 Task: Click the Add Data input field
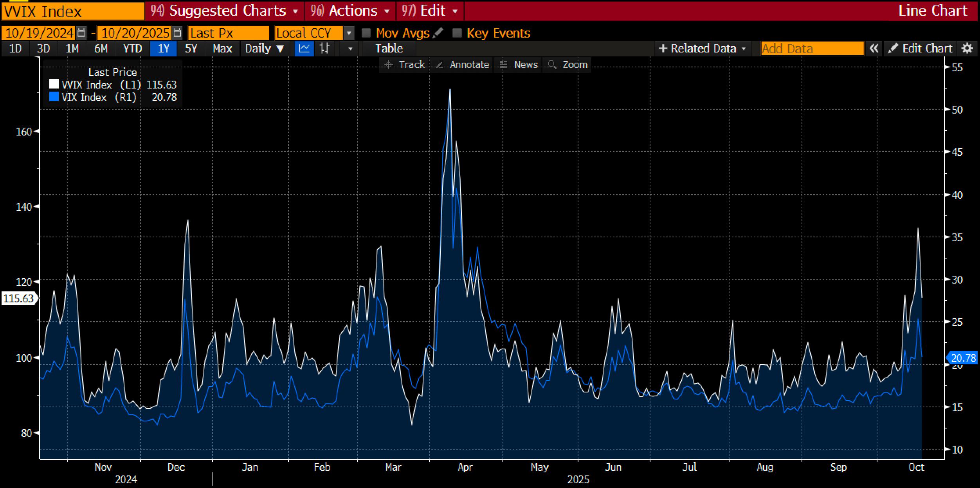click(812, 49)
